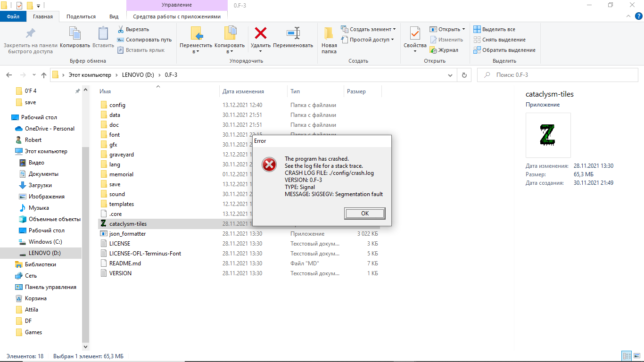Image resolution: width=644 pixels, height=362 pixels.
Task: Collapse the ribbon with the chevron
Action: click(x=627, y=16)
